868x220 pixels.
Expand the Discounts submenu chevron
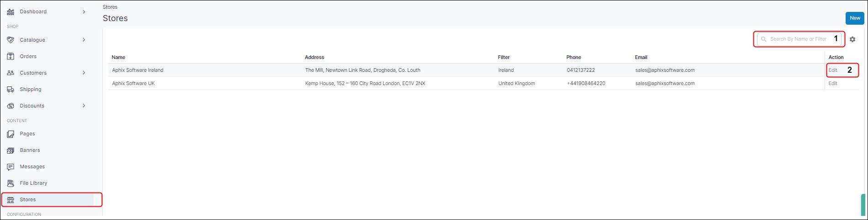84,106
